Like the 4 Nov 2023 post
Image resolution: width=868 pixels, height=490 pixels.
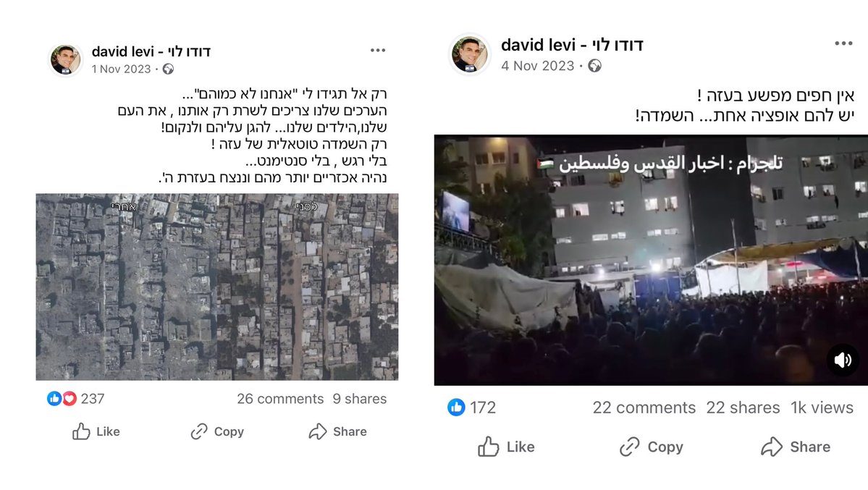pos(506,447)
